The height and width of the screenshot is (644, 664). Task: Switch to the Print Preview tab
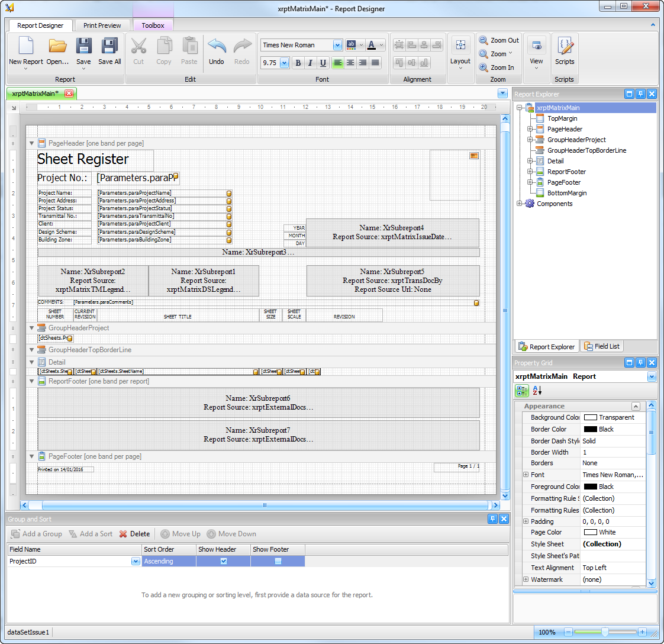coord(102,25)
